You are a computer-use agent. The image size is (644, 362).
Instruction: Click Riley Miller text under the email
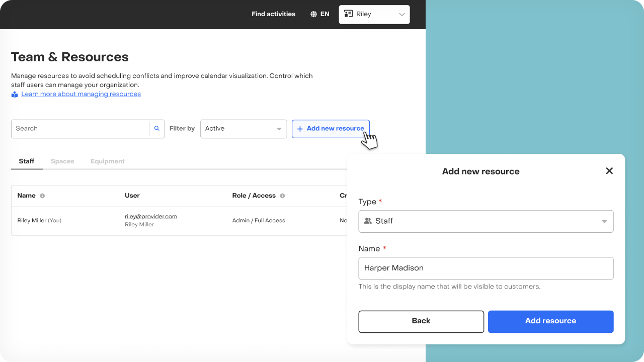coord(139,225)
